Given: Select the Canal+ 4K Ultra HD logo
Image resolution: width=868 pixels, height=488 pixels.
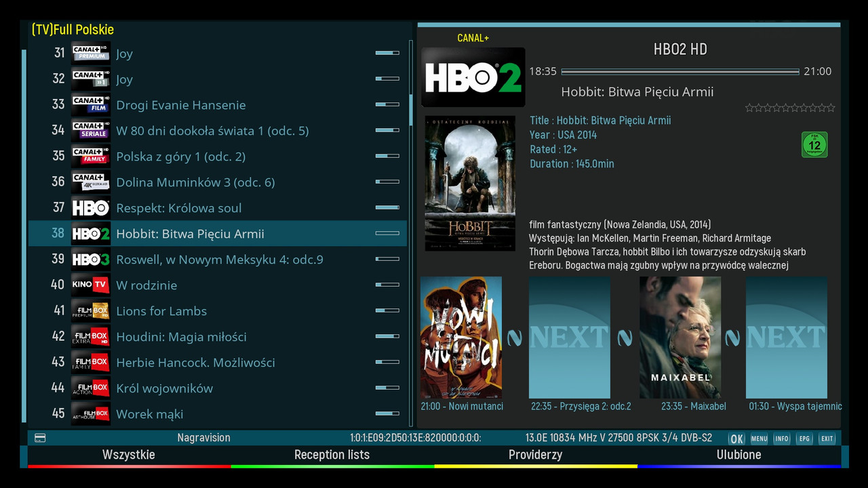Looking at the screenshot, I should pos(91,182).
